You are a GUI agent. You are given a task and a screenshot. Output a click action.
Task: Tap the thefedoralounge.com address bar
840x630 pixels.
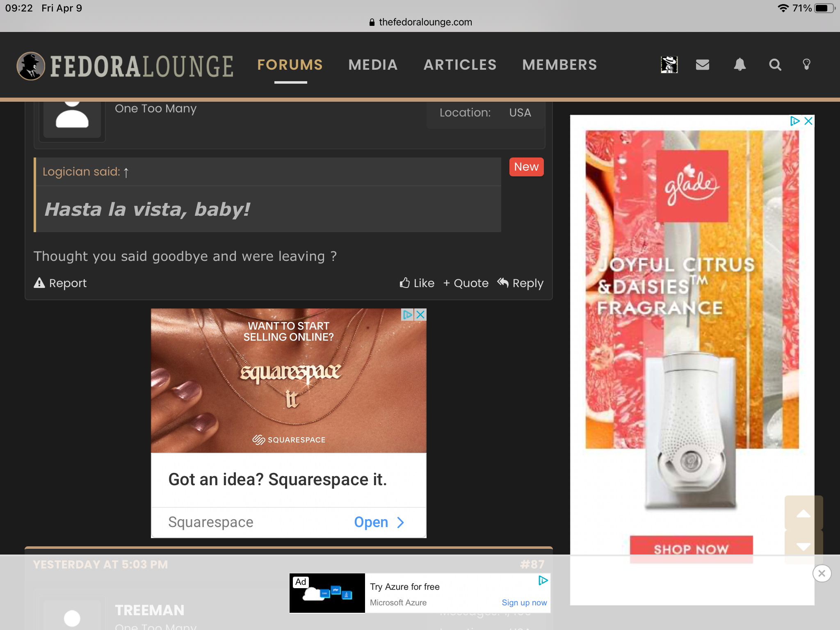coord(420,22)
